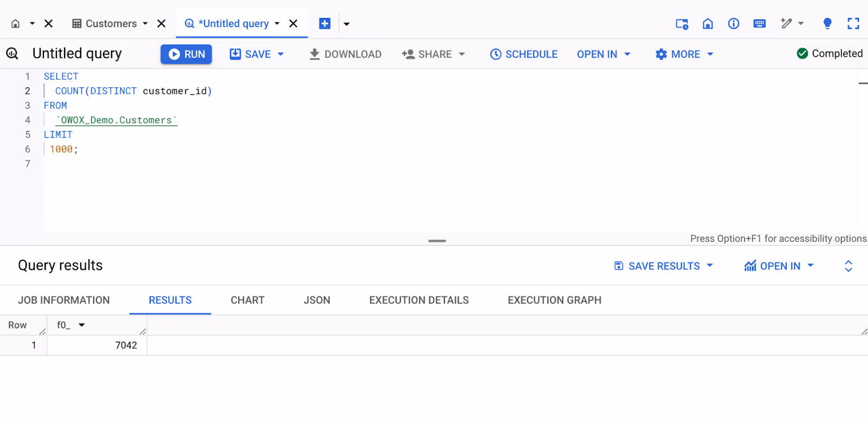Expand the magic wand dropdown arrow
This screenshot has height=422, width=868.
point(801,24)
